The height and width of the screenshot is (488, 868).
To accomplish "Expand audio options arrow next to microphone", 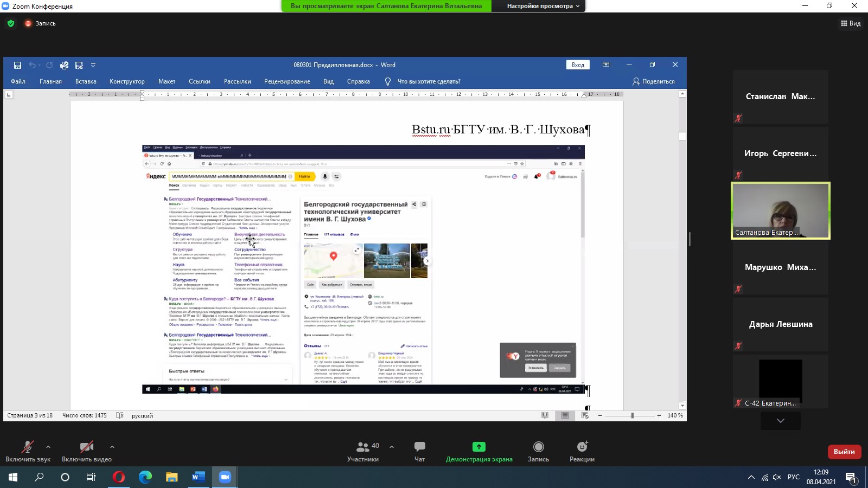I will (x=48, y=447).
